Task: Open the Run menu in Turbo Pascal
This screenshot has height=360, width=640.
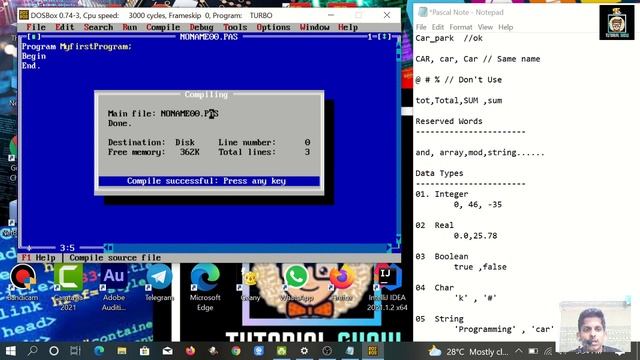Action: tap(129, 27)
